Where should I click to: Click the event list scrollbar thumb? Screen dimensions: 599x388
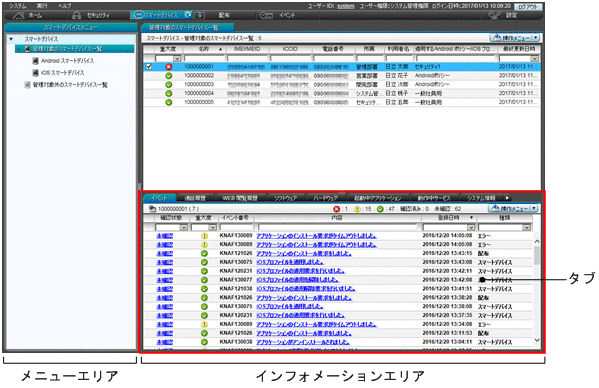point(537,255)
